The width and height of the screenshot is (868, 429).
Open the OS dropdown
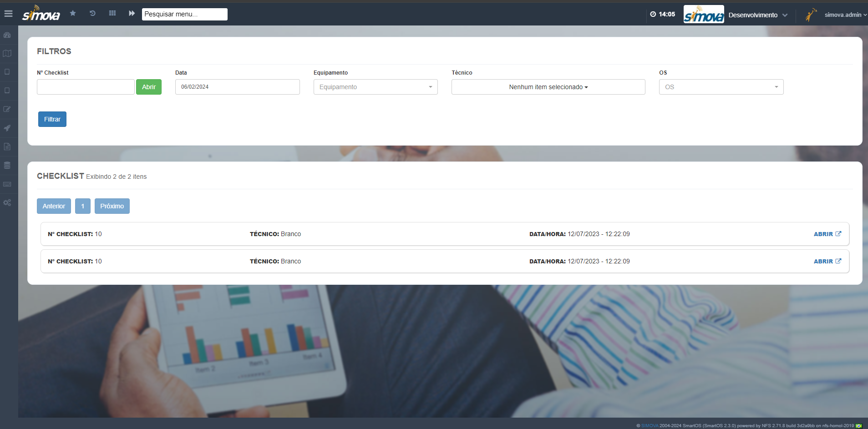click(x=721, y=87)
